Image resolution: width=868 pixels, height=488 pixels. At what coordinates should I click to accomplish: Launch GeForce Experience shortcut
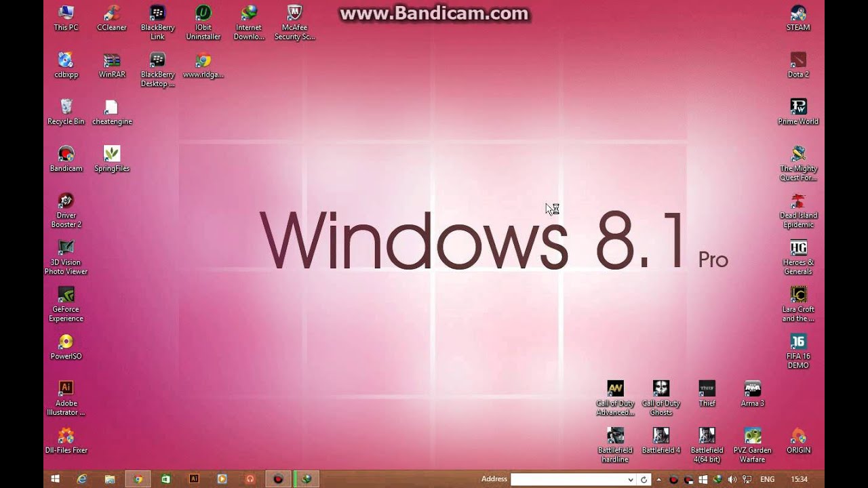(66, 304)
